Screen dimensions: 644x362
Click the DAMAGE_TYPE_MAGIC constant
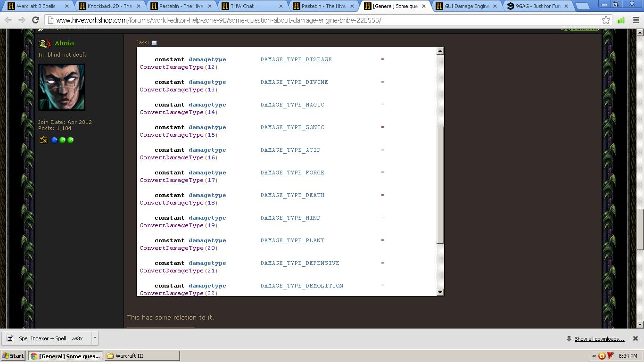[x=292, y=105]
